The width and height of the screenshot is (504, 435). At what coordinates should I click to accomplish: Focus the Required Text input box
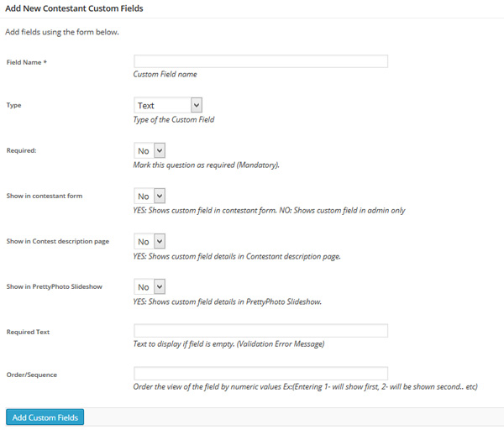point(260,331)
